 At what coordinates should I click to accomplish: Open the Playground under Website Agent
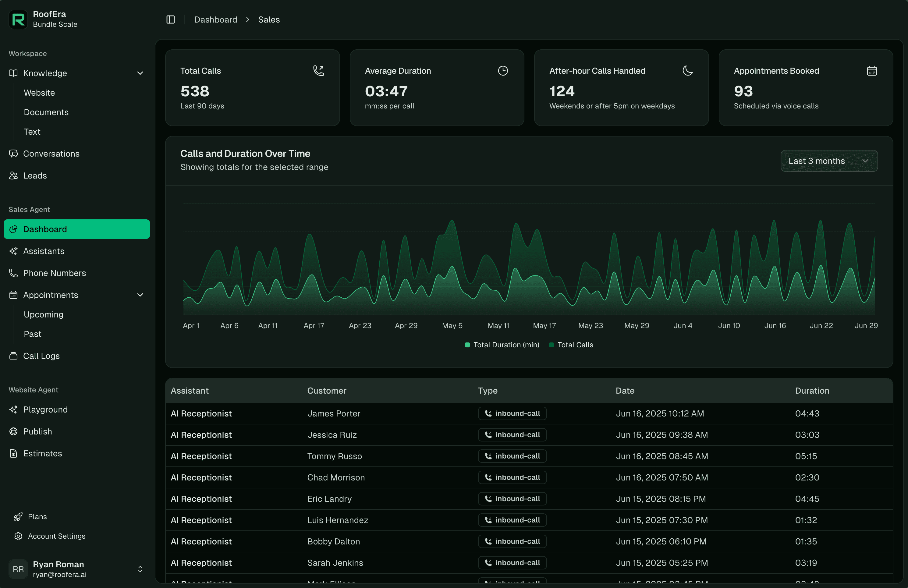click(x=45, y=409)
